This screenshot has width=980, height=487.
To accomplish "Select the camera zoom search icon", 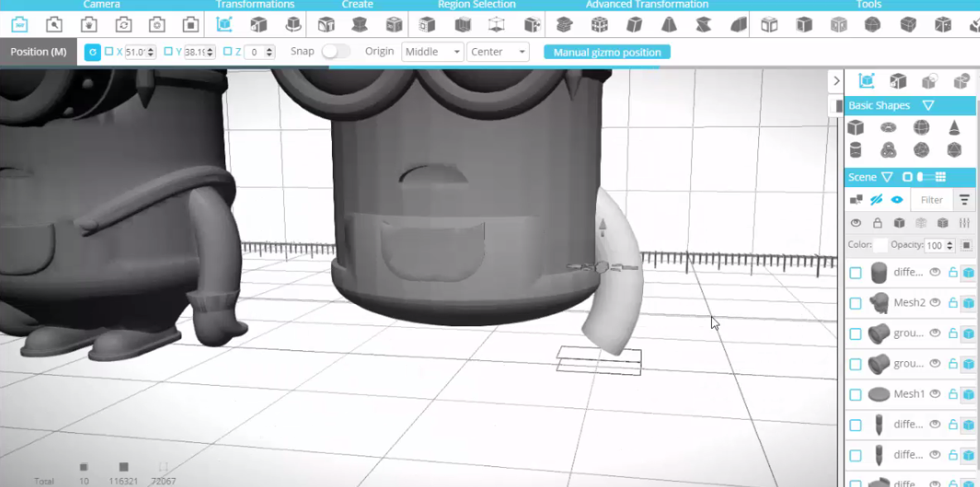I will click(x=54, y=25).
